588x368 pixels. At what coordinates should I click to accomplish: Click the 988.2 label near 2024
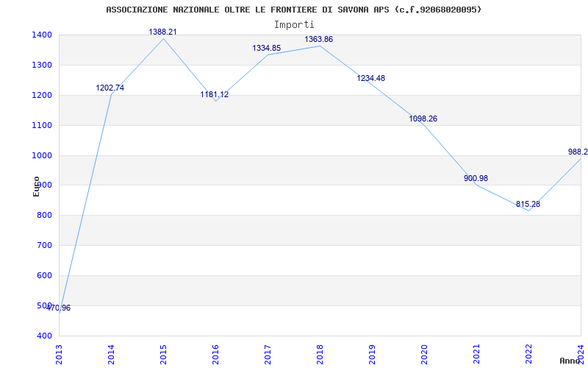coord(578,152)
